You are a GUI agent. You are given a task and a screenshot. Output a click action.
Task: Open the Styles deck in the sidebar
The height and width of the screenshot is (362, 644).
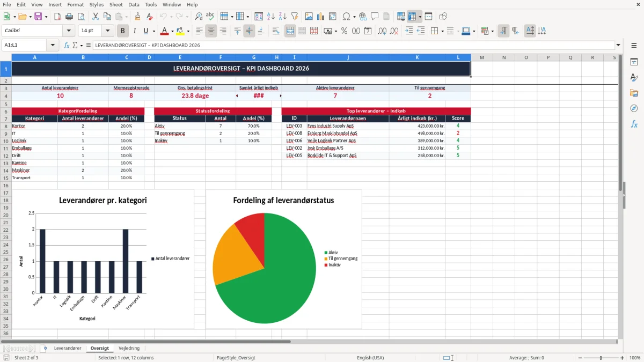634,78
